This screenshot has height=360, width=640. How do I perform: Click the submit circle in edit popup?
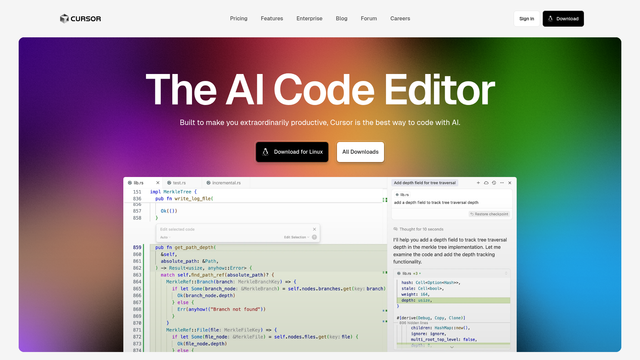[x=314, y=237]
